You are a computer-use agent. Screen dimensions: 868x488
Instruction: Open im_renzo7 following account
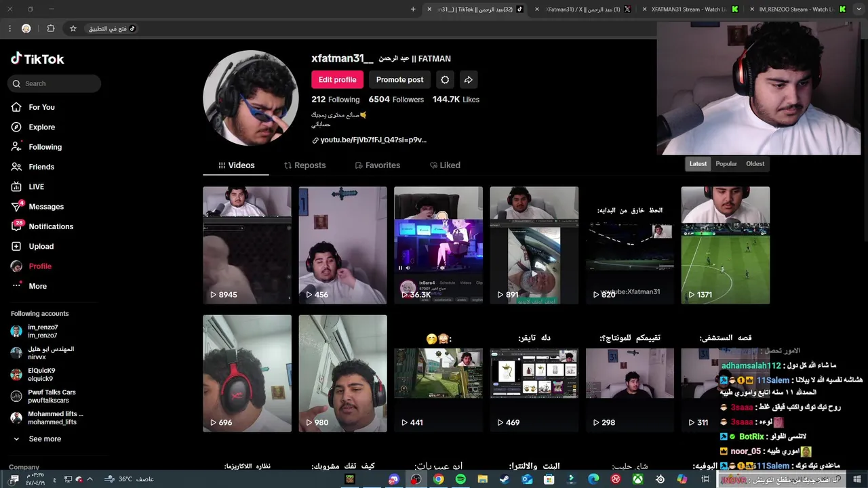[x=42, y=331]
